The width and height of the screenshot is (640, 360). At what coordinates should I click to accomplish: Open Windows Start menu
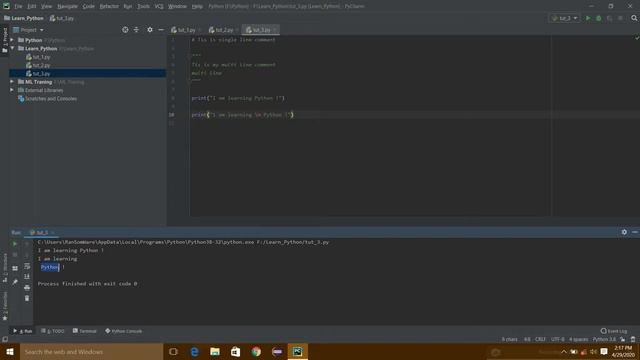10,352
